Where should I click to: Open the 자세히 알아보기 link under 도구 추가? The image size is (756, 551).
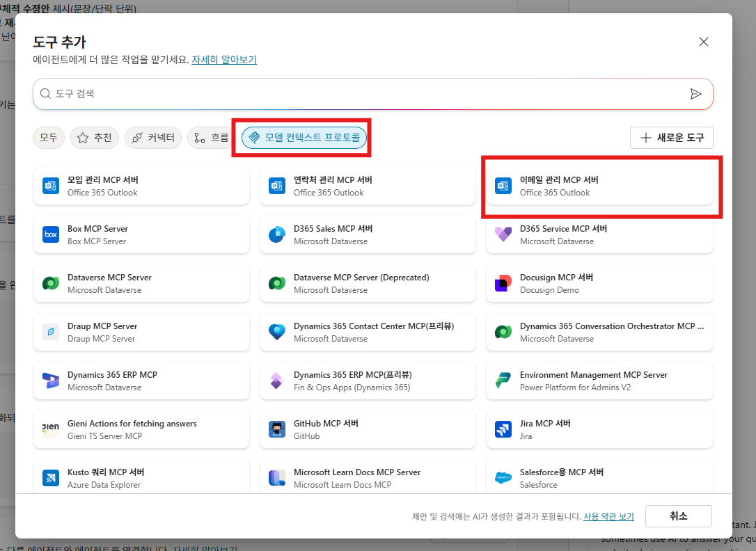click(x=224, y=60)
